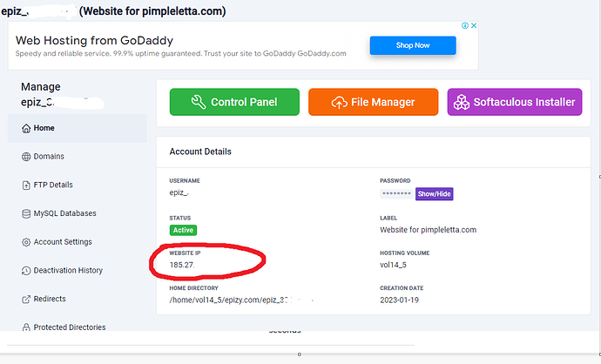This screenshot has height=364, width=601.
Task: Open Protected Directories in the sidebar
Action: click(x=70, y=327)
